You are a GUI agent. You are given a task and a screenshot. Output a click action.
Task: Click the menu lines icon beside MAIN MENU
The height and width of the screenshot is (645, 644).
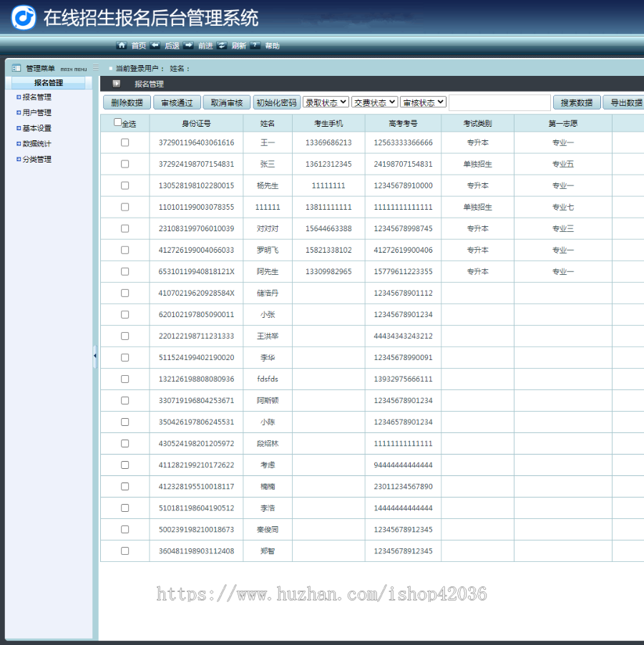pyautogui.click(x=96, y=67)
